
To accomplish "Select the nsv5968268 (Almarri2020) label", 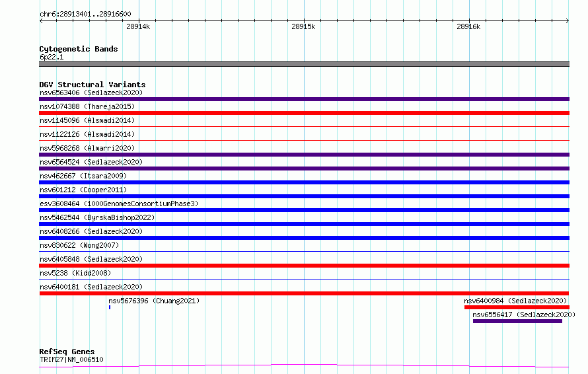I will [x=87, y=148].
